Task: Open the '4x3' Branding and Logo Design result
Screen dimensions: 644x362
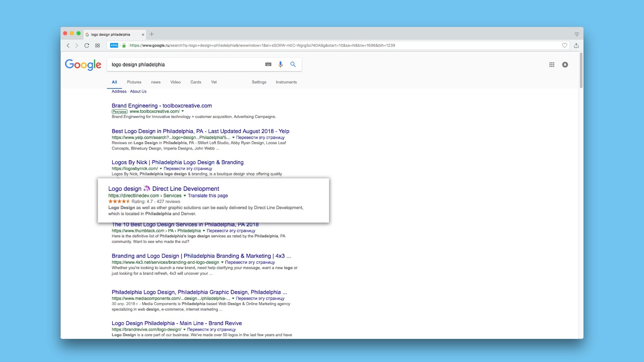Action: pos(201,256)
